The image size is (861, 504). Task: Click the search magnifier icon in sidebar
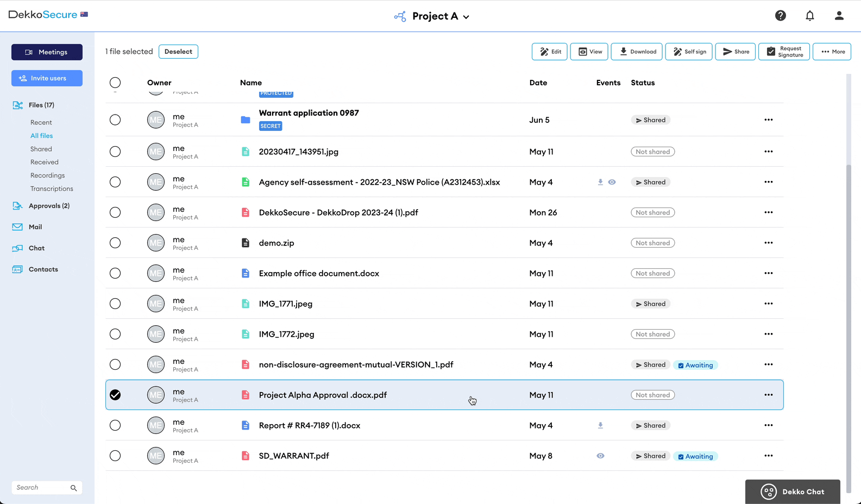74,488
